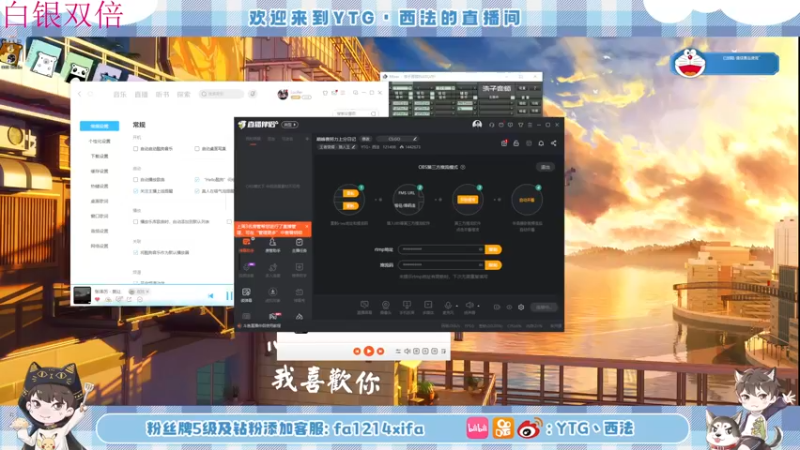Expand the speaker options arrow in bottom toolbar
Image resolution: width=800 pixels, height=450 pixels.
point(478,306)
